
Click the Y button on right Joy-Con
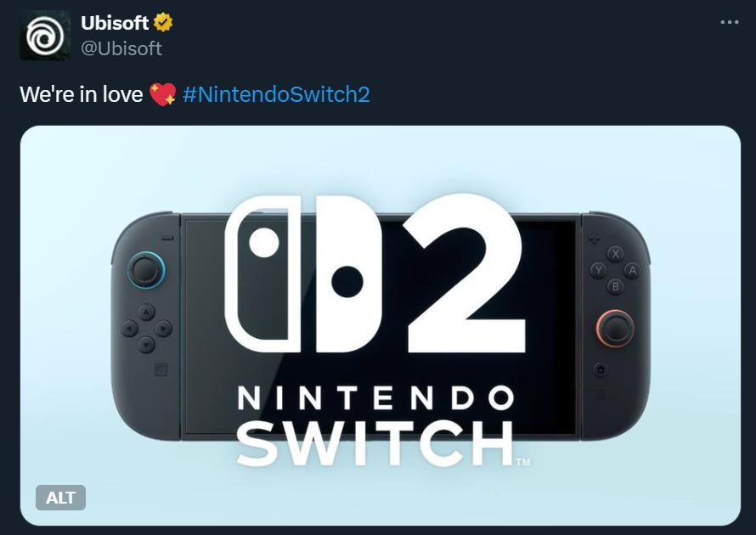(x=598, y=270)
